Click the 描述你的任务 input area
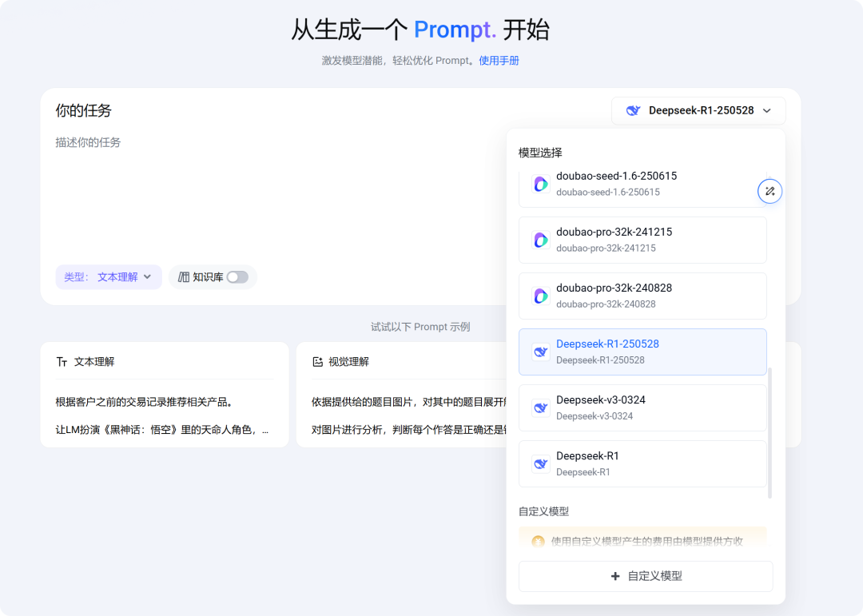Viewport: 863px width, 616px height. coord(275,196)
